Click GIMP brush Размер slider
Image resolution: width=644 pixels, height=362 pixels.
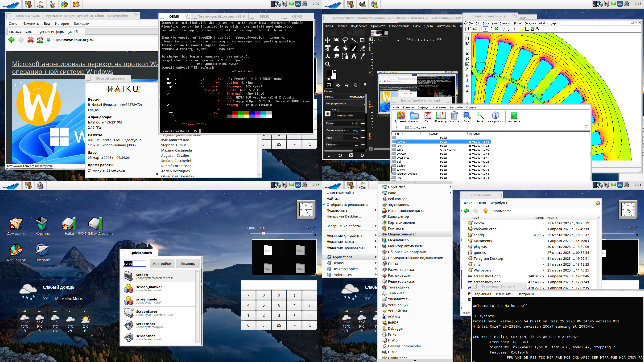click(x=342, y=123)
